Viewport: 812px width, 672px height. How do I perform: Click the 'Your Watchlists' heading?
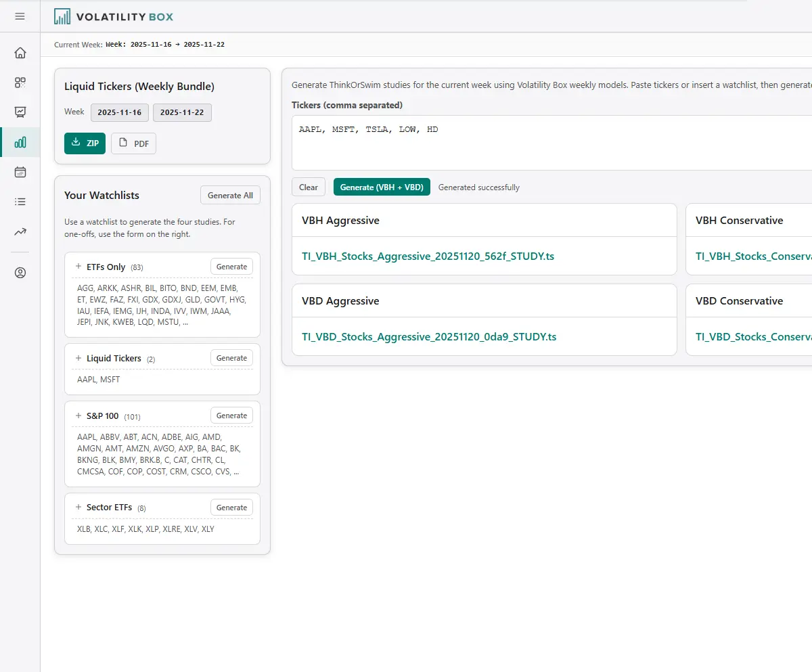101,195
